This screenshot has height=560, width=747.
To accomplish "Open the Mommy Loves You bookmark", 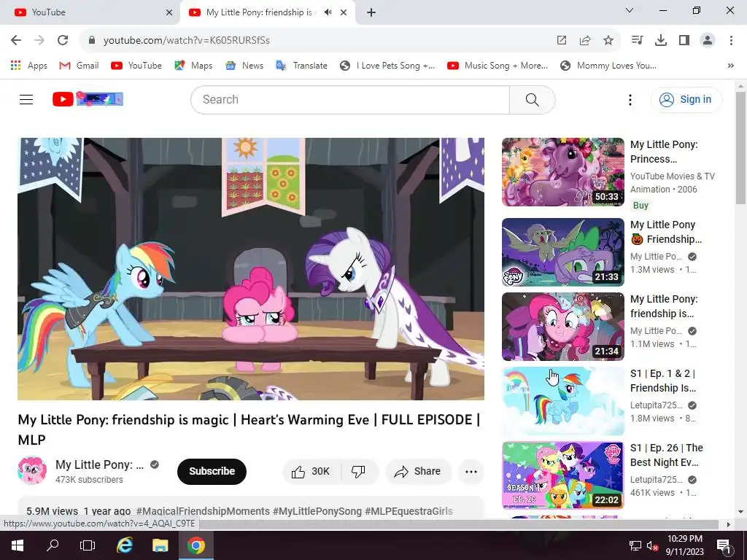I will click(608, 66).
